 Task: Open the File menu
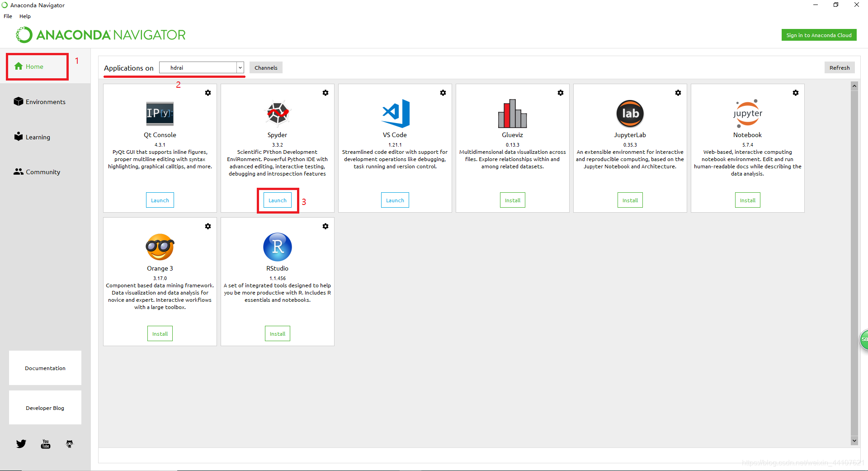coord(8,16)
